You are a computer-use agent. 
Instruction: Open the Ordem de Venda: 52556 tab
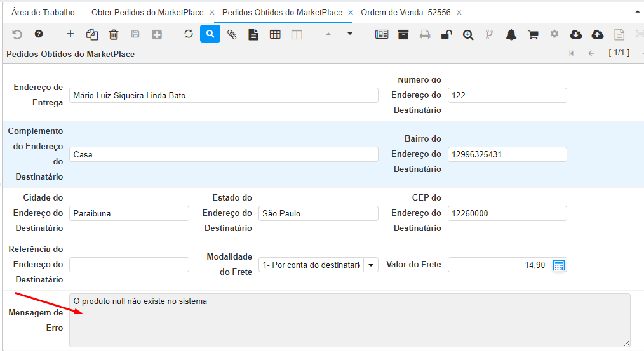(x=405, y=12)
